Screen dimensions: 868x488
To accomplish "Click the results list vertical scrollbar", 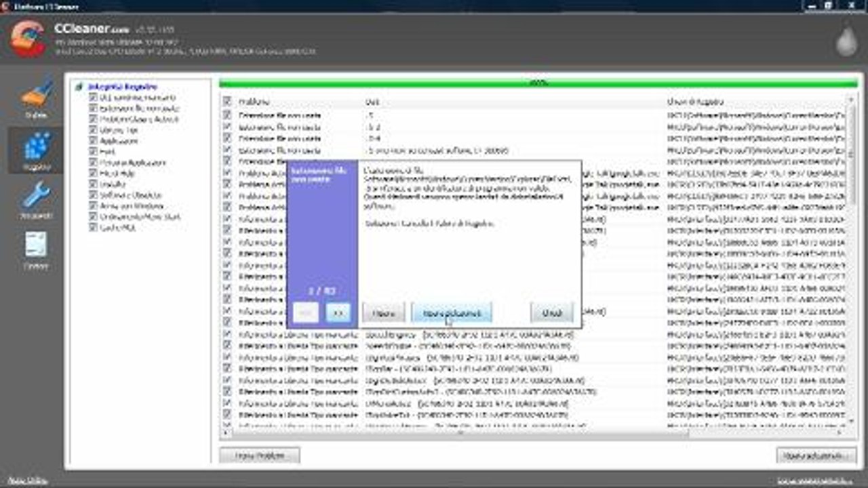I will 851,261.
